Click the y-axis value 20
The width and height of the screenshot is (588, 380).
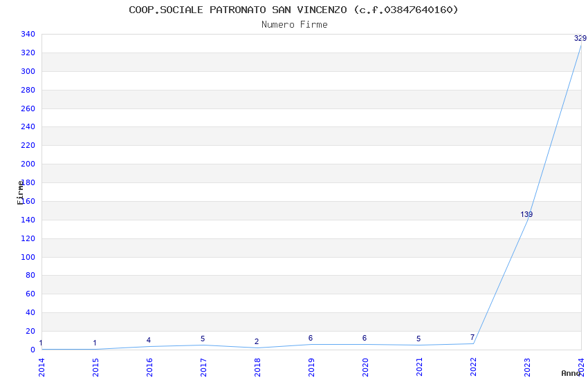pyautogui.click(x=30, y=331)
